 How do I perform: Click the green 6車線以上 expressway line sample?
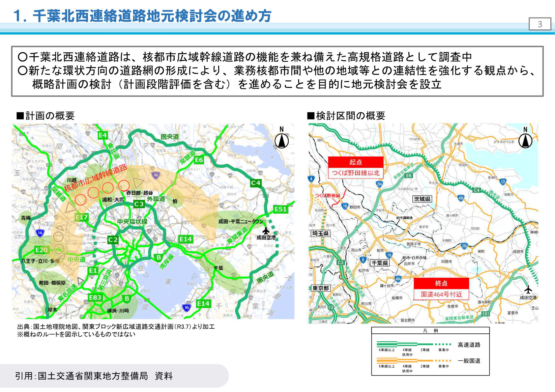point(387,344)
